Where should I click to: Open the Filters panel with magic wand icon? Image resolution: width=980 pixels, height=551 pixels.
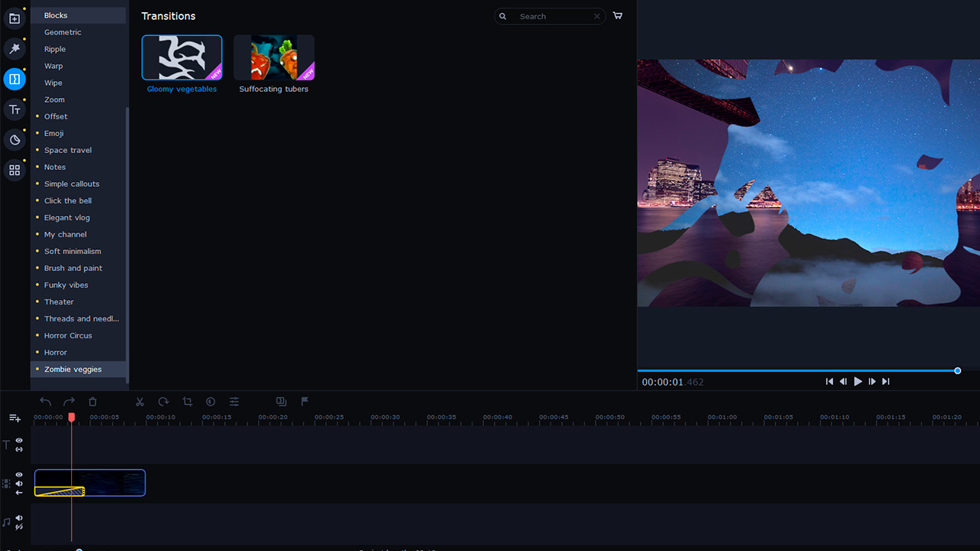[x=15, y=48]
